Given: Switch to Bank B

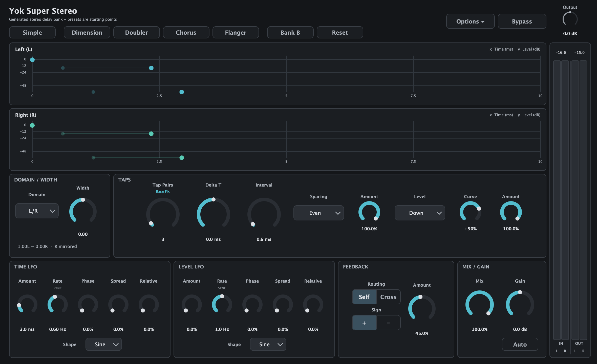Looking at the screenshot, I should [290, 33].
